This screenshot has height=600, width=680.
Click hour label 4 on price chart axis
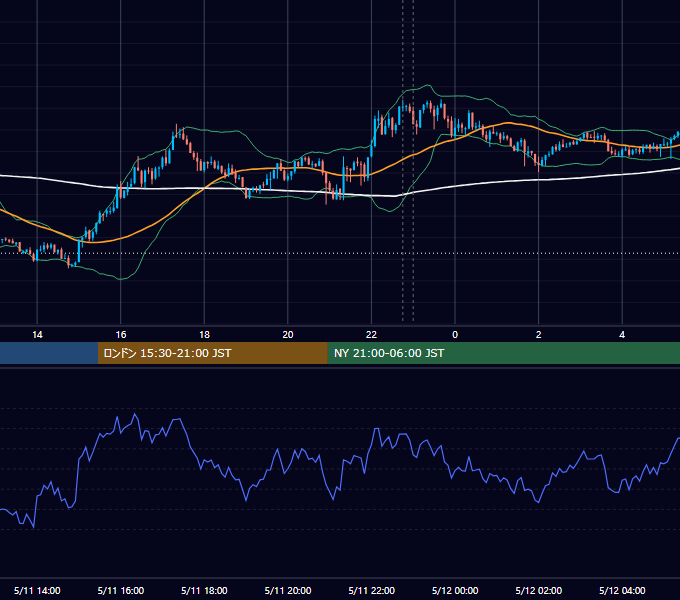tap(622, 335)
